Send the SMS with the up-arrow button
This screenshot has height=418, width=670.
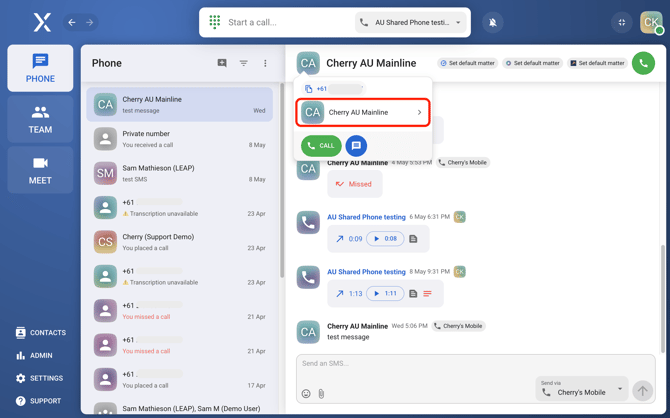click(642, 390)
